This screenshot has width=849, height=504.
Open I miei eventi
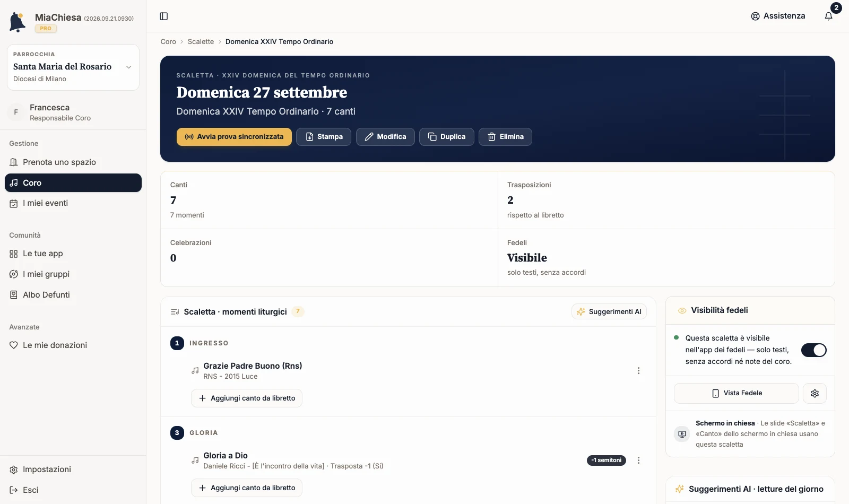coord(73,203)
